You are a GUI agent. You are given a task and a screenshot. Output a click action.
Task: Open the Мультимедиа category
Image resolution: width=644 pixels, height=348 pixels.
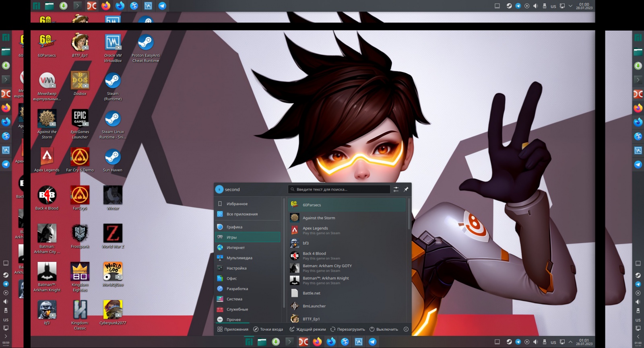[x=248, y=258]
